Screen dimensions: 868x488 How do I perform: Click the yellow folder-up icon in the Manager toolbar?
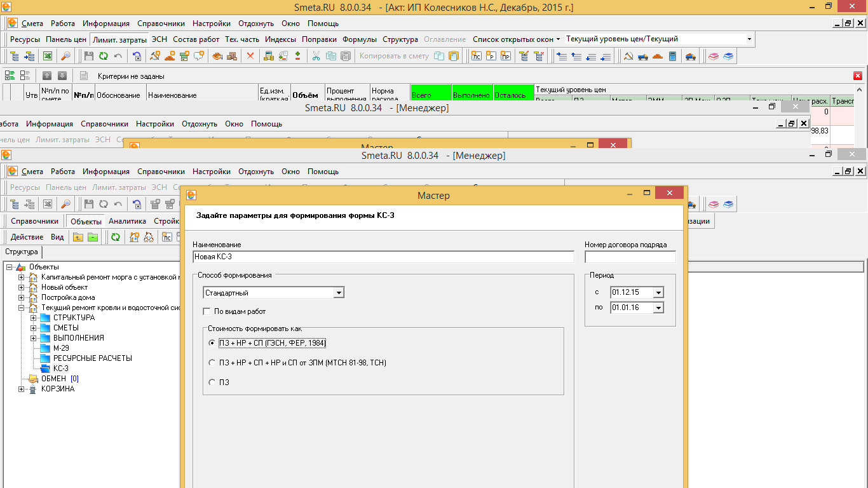[x=78, y=237]
